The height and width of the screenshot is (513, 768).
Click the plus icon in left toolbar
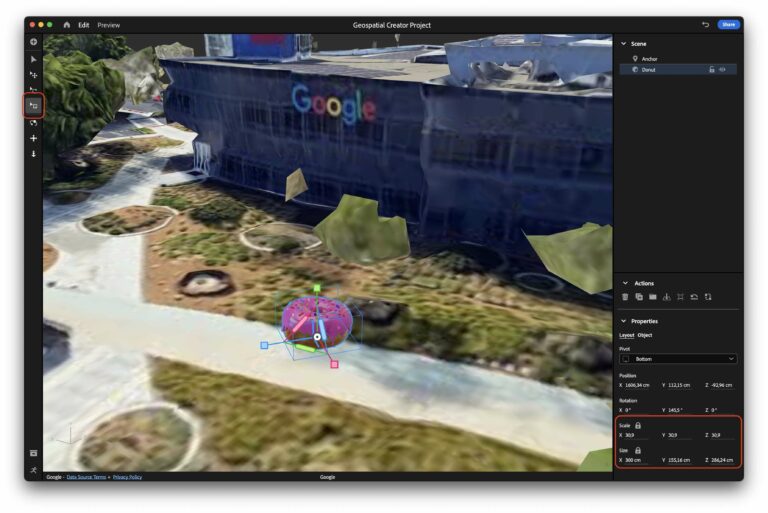(33, 138)
